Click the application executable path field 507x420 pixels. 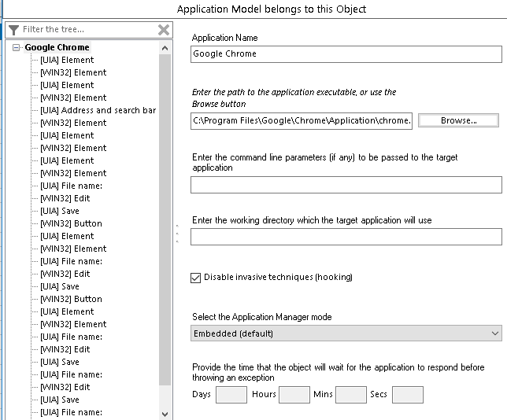pyautogui.click(x=302, y=120)
